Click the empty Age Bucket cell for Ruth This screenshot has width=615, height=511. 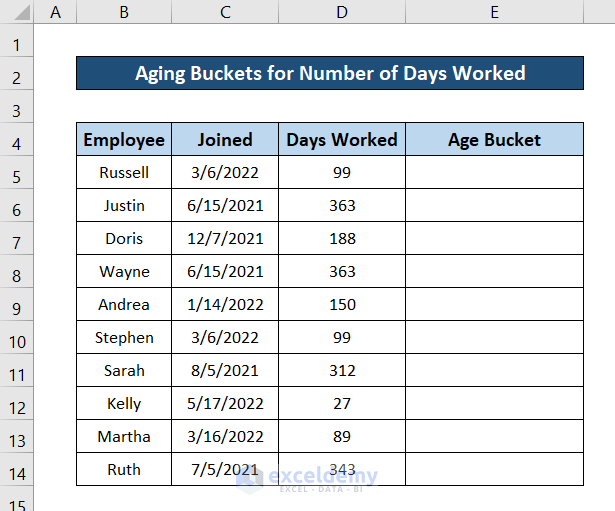coord(494,470)
